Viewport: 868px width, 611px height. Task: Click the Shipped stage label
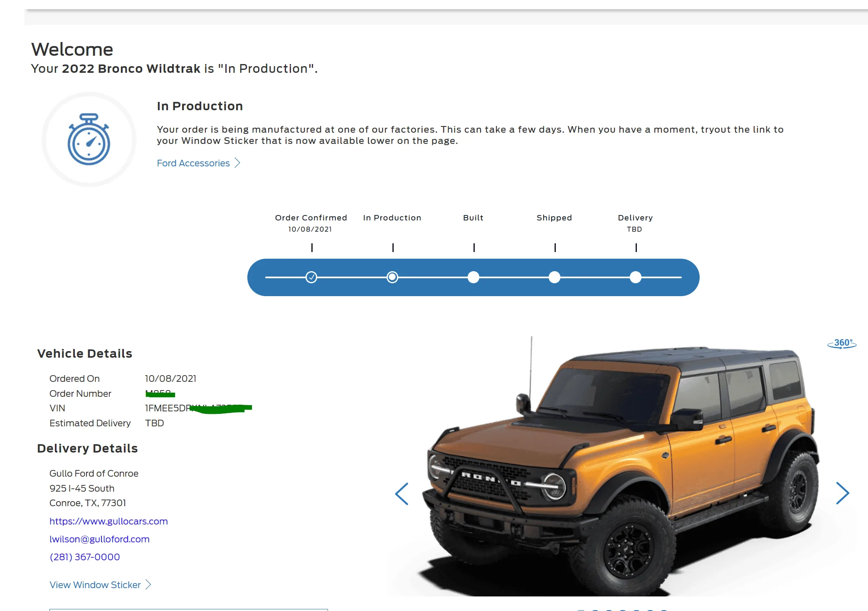tap(554, 218)
